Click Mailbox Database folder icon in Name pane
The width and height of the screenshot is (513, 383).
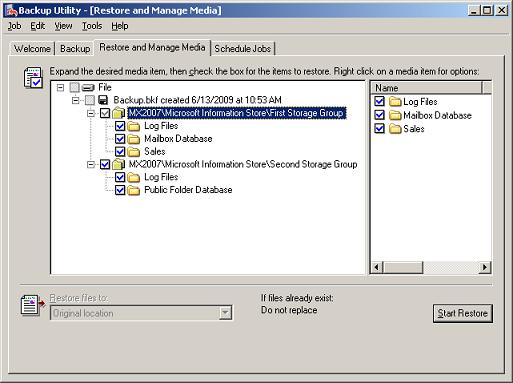(395, 115)
